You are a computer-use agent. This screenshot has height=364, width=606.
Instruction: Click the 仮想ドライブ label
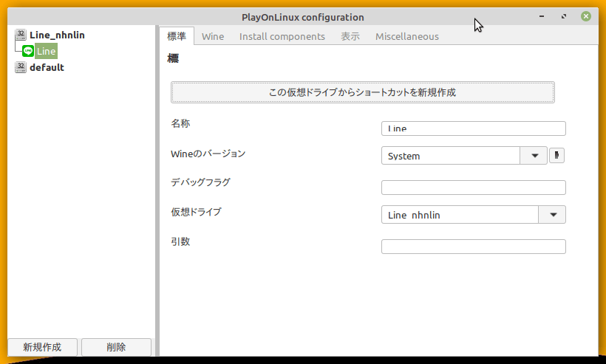click(x=196, y=212)
